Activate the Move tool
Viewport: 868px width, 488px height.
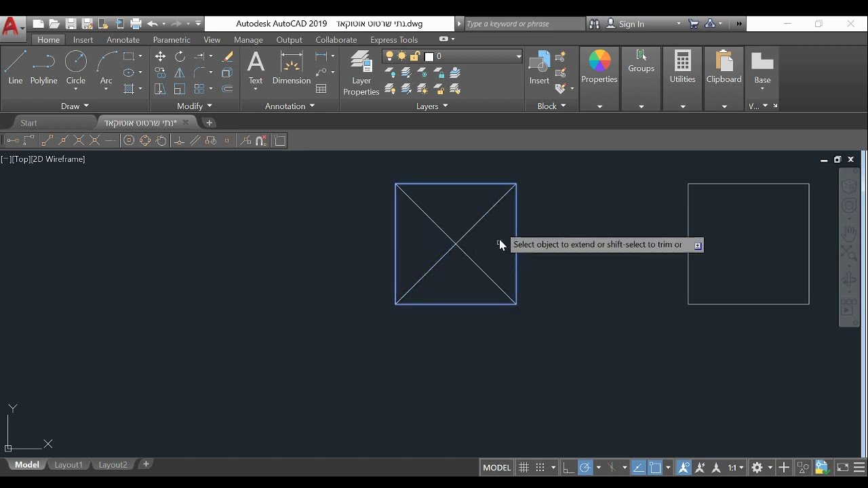160,56
